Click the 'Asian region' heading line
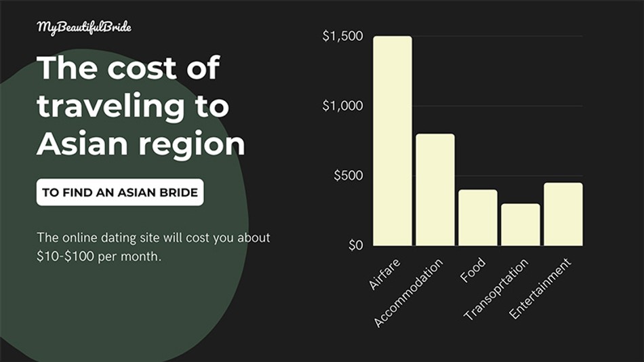 point(141,144)
